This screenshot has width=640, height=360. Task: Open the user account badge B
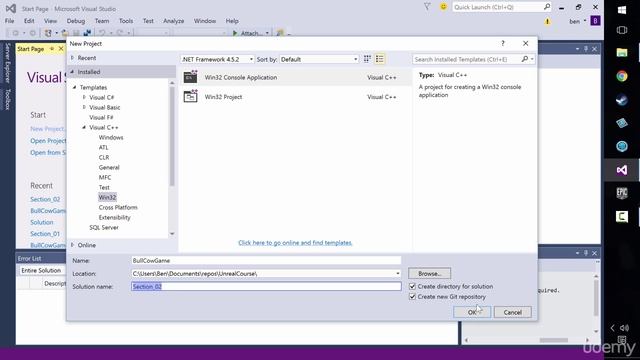click(x=595, y=21)
